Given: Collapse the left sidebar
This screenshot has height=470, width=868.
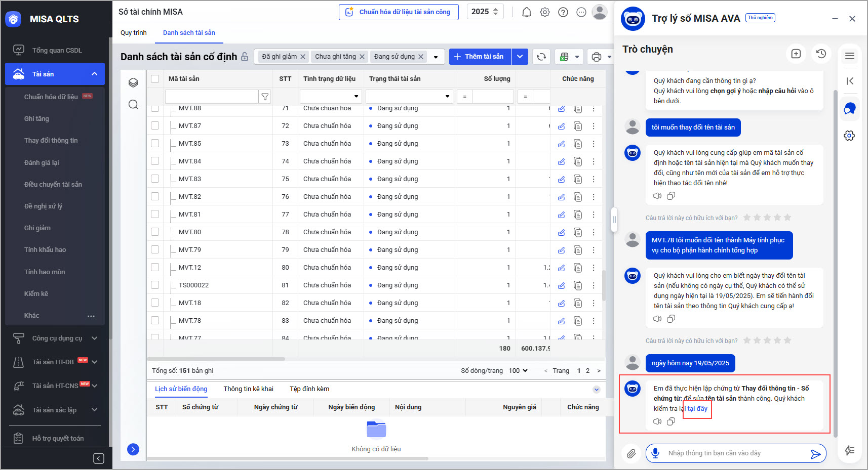Looking at the screenshot, I should pyautogui.click(x=99, y=458).
